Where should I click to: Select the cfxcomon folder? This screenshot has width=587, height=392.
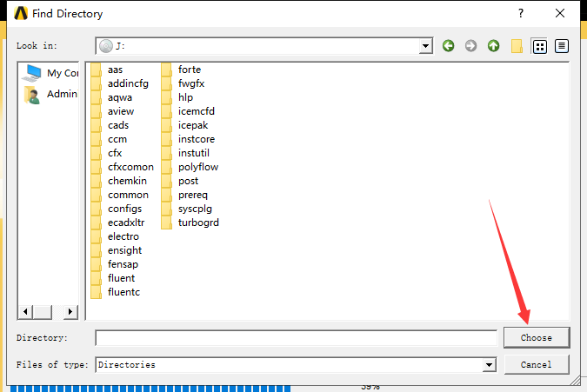coord(122,167)
